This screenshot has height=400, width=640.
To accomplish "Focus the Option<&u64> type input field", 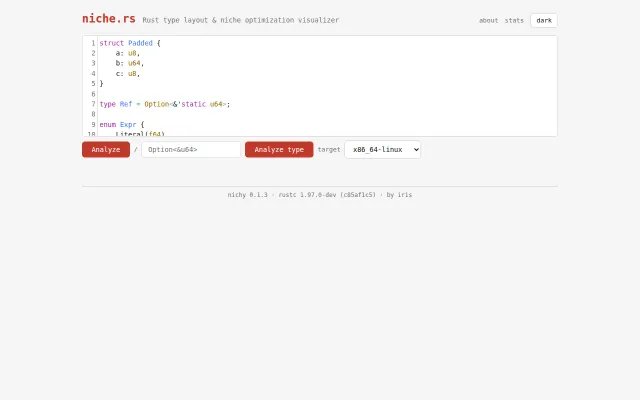I will (x=191, y=149).
